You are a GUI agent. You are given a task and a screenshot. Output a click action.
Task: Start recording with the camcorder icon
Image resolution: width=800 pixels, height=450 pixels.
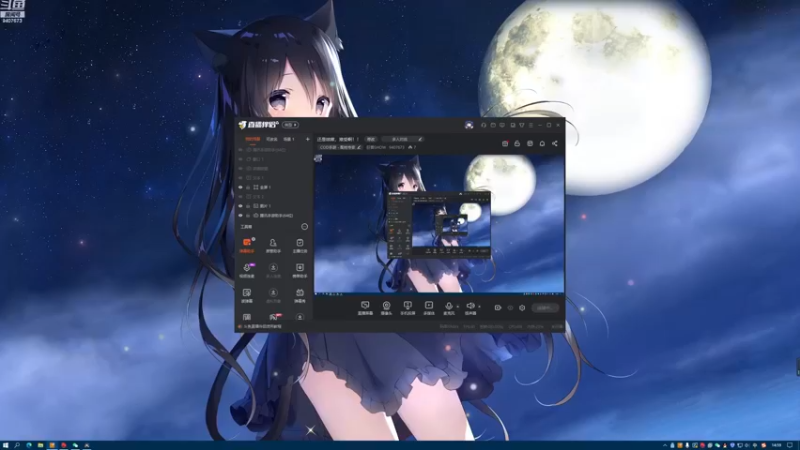(x=497, y=308)
